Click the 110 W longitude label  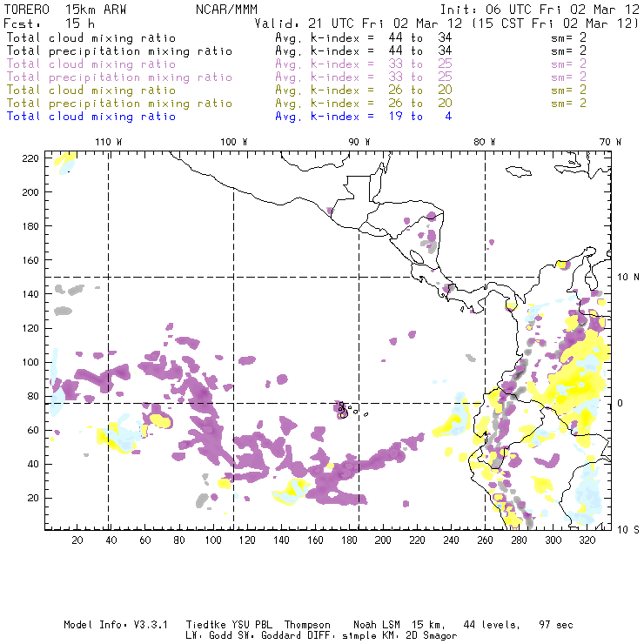[108, 142]
